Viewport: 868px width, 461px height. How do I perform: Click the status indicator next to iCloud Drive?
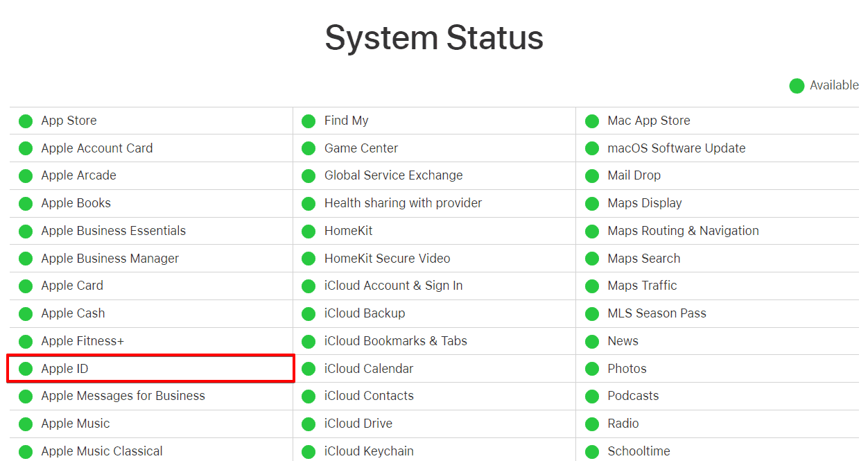pos(309,424)
